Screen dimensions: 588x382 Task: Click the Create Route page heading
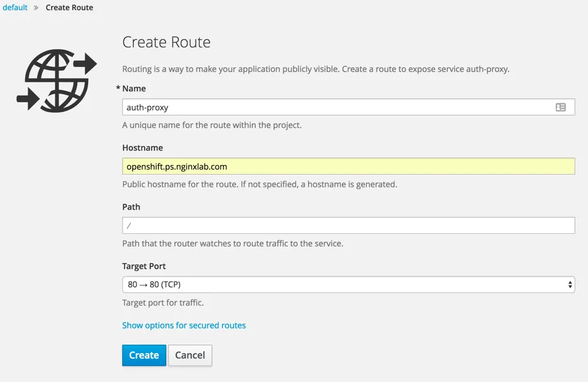166,42
